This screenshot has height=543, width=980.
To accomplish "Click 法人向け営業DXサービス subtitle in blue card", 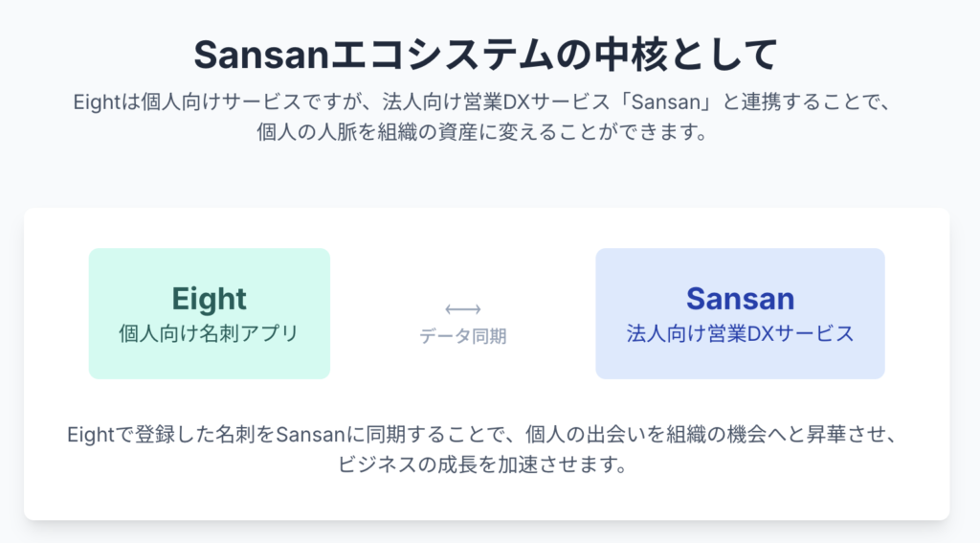I will [740, 333].
